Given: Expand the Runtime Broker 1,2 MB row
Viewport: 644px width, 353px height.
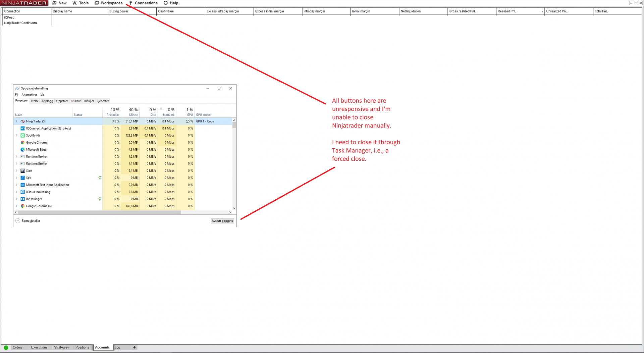Looking at the screenshot, I should click(16, 157).
